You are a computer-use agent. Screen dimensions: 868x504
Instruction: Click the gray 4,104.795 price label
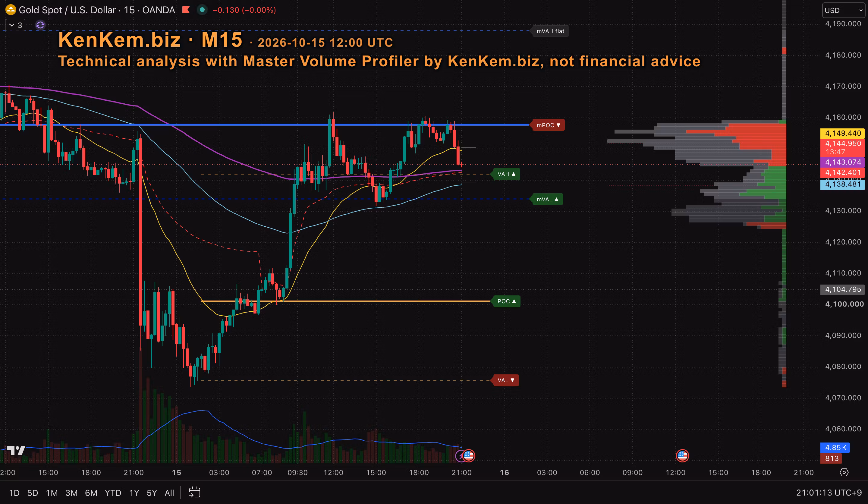(842, 289)
